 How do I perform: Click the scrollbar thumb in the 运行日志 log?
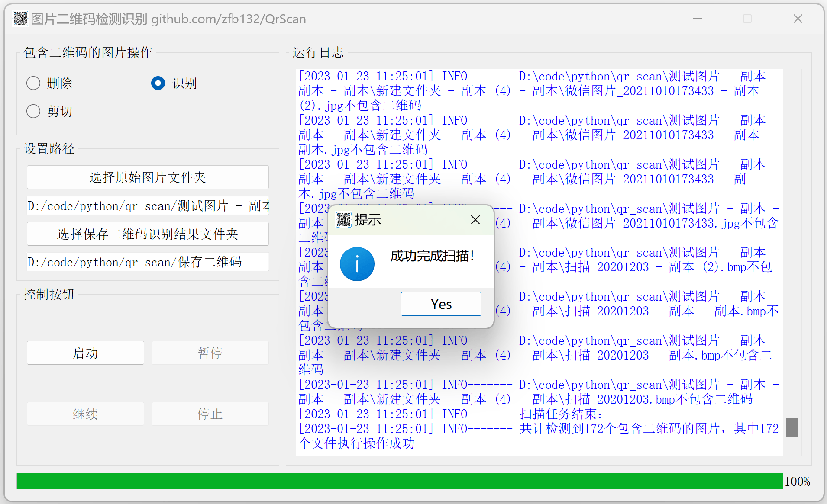pyautogui.click(x=792, y=427)
